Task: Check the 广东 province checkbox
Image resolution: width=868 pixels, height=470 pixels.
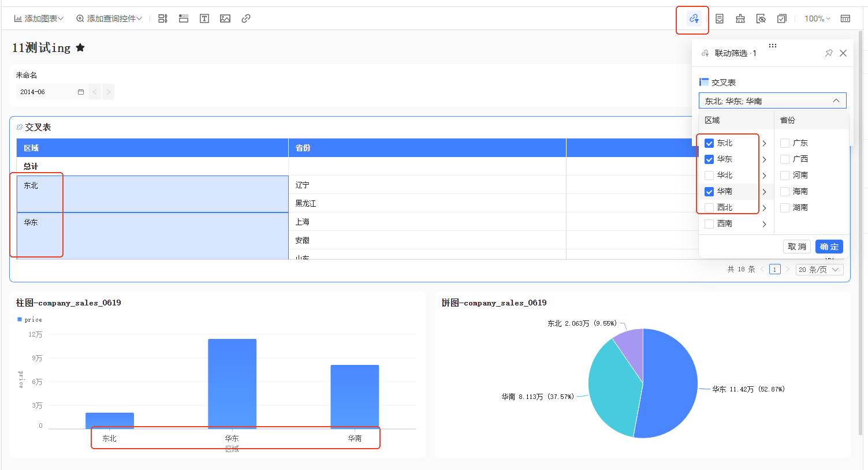Action: coord(785,143)
